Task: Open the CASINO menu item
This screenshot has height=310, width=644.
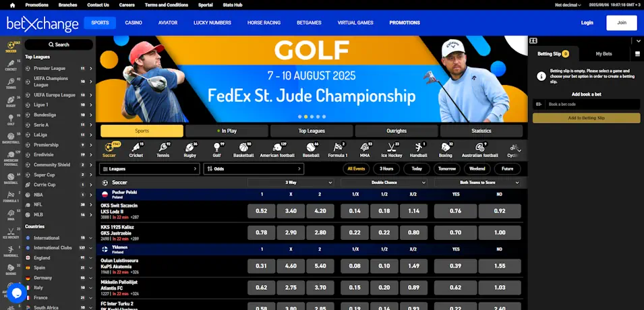Action: (134, 23)
